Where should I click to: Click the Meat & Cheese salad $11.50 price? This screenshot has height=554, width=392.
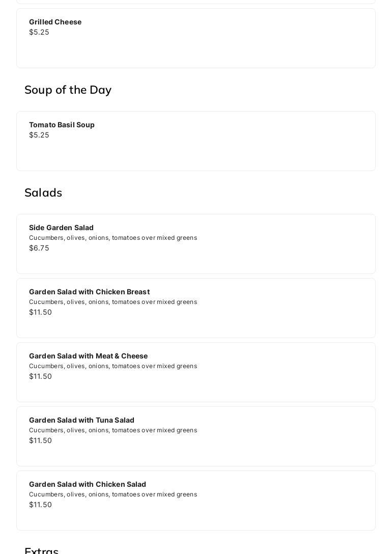[x=40, y=376]
